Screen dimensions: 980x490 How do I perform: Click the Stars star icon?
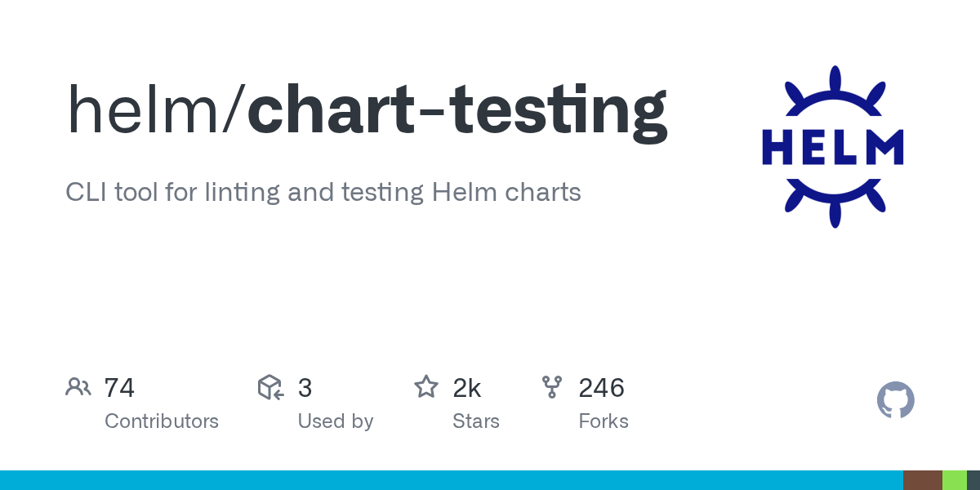pyautogui.click(x=426, y=387)
